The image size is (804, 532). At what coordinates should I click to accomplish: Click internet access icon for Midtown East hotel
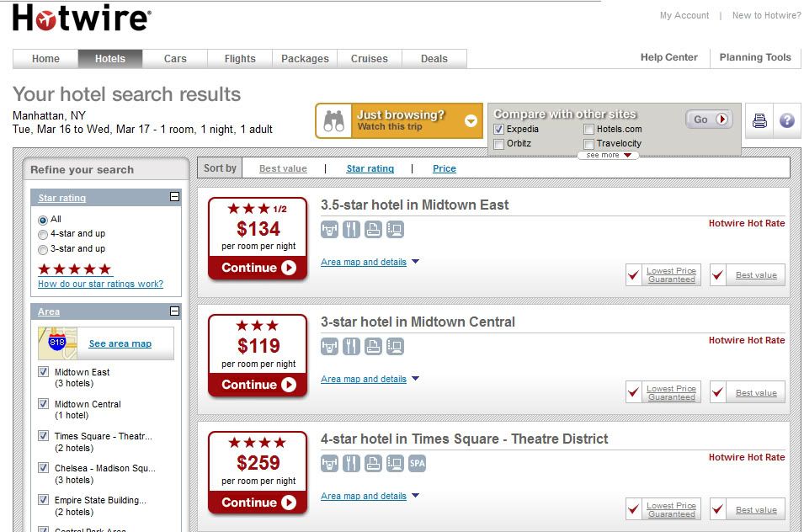[x=396, y=230]
